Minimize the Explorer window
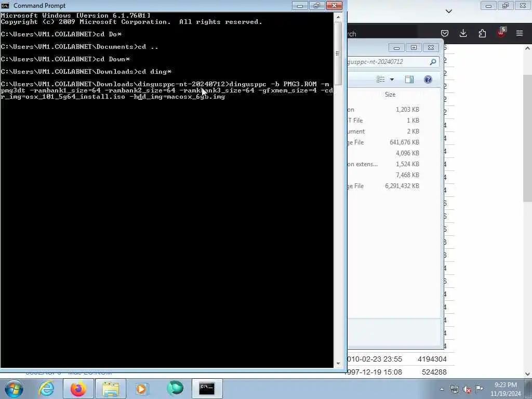Screen dimensions: 532x399 click(x=396, y=47)
